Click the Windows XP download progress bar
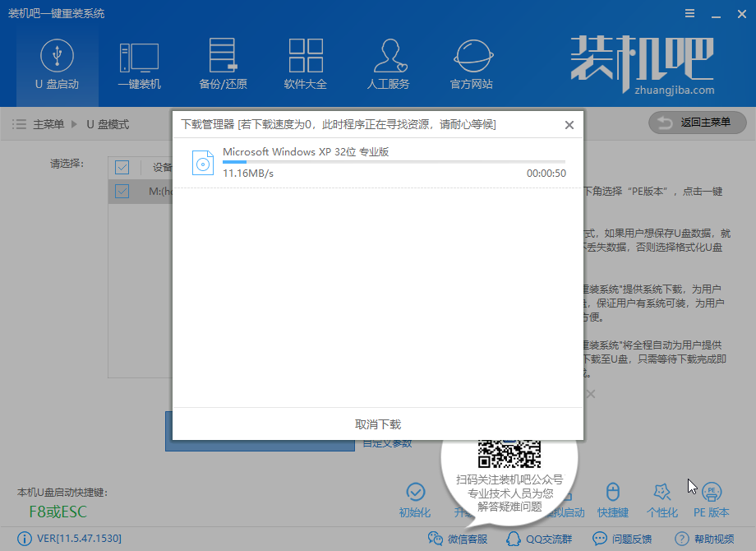The width and height of the screenshot is (756, 551). coord(394,163)
